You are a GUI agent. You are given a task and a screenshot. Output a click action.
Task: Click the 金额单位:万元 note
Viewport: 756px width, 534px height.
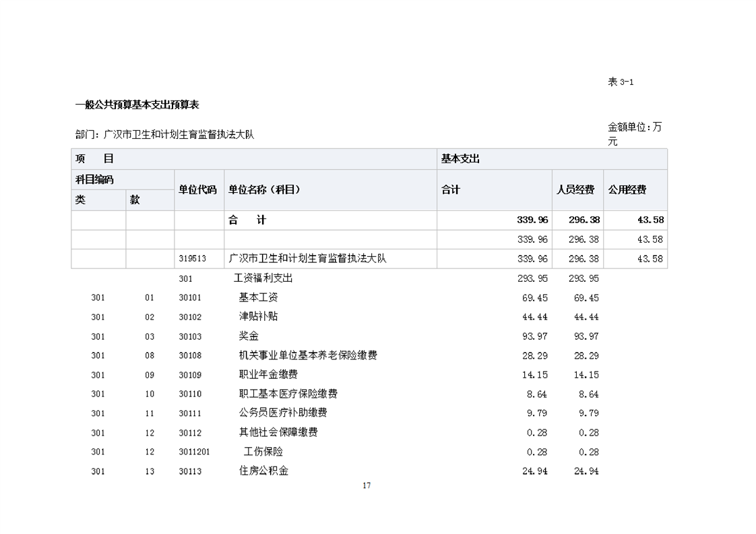coord(635,134)
